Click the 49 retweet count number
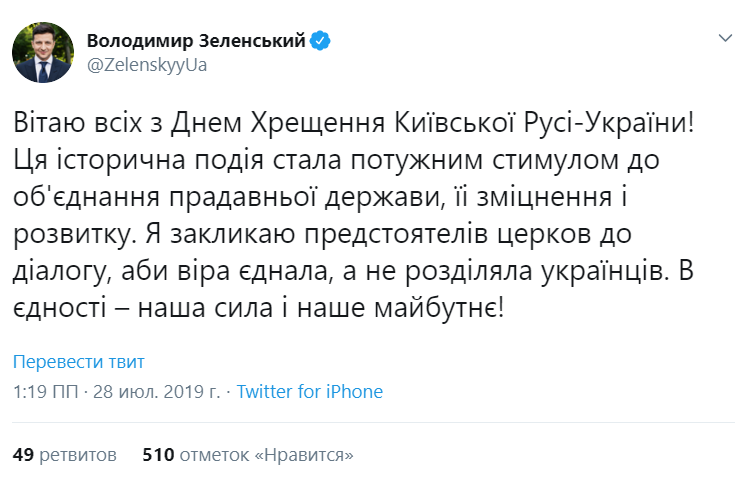This screenshot has height=479, width=743. click(23, 454)
